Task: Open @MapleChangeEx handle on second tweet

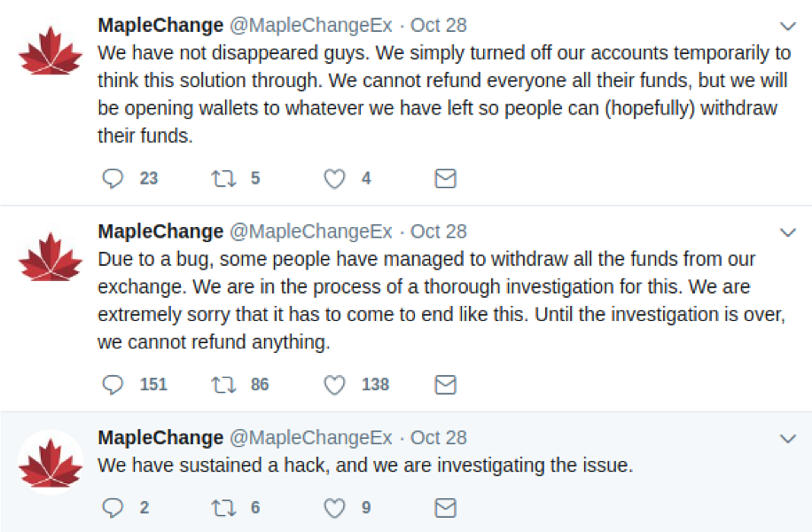Action: 311,231
